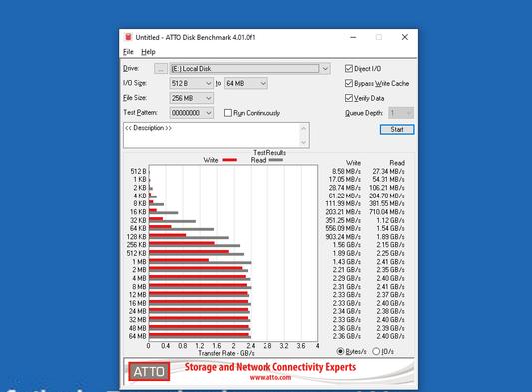Click the gray Read legend swatch
Viewport: 532px width, 392px height.
click(x=275, y=160)
